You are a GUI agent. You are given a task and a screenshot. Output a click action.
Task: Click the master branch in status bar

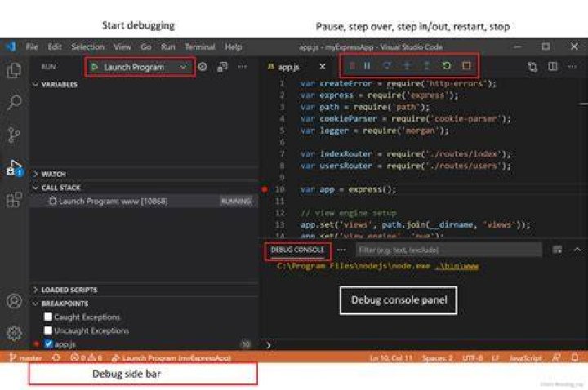coord(26,358)
